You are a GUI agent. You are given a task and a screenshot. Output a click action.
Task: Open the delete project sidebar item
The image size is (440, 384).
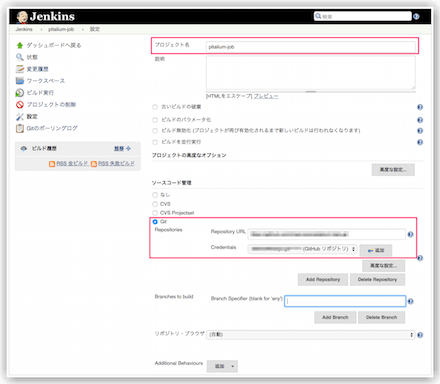51,105
